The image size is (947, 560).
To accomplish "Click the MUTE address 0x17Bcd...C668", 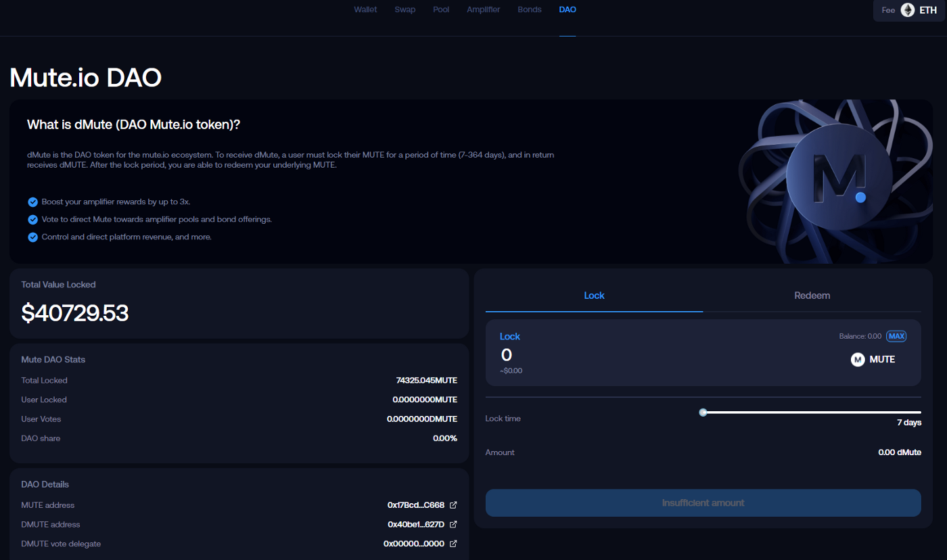I will 416,505.
